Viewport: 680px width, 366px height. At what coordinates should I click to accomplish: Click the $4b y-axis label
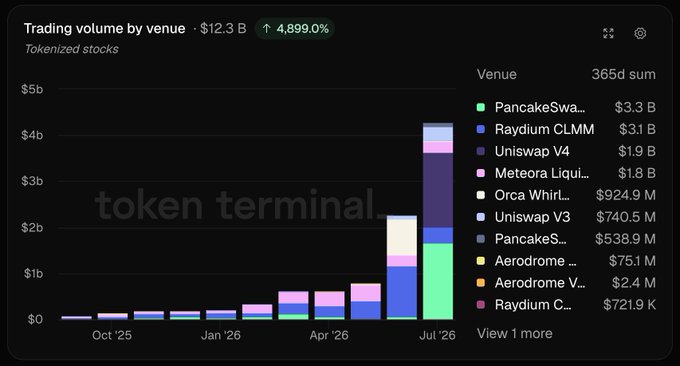pyautogui.click(x=32, y=135)
